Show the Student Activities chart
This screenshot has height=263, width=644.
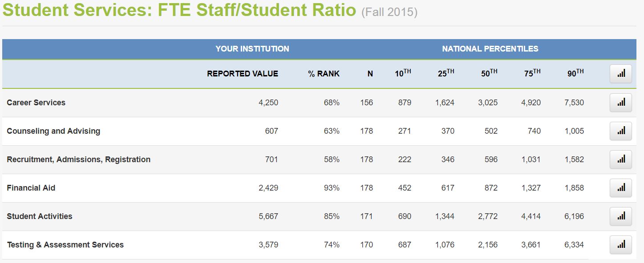tap(620, 216)
